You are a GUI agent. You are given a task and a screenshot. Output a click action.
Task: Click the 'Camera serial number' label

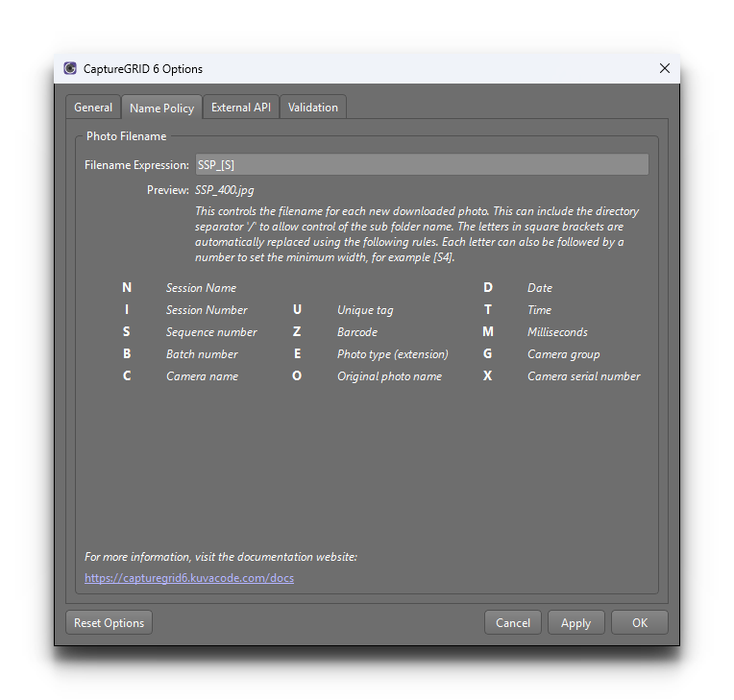tap(584, 376)
